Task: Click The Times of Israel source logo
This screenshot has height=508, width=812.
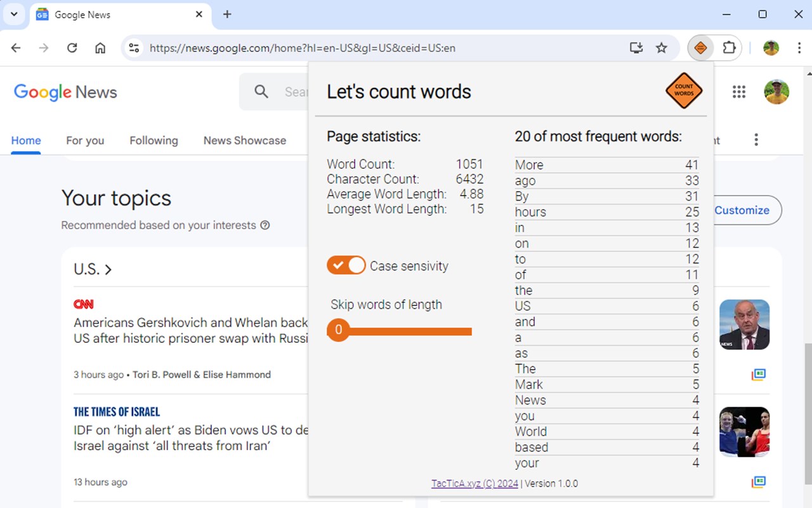Action: click(x=117, y=411)
